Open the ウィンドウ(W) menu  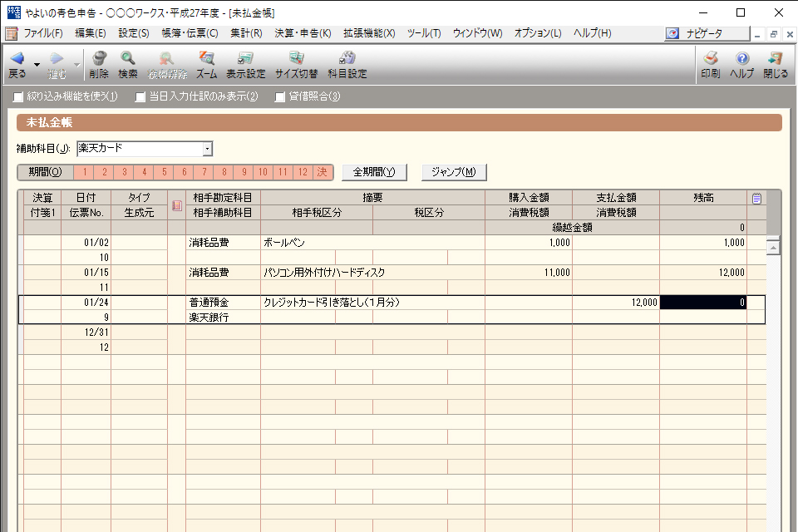click(477, 33)
